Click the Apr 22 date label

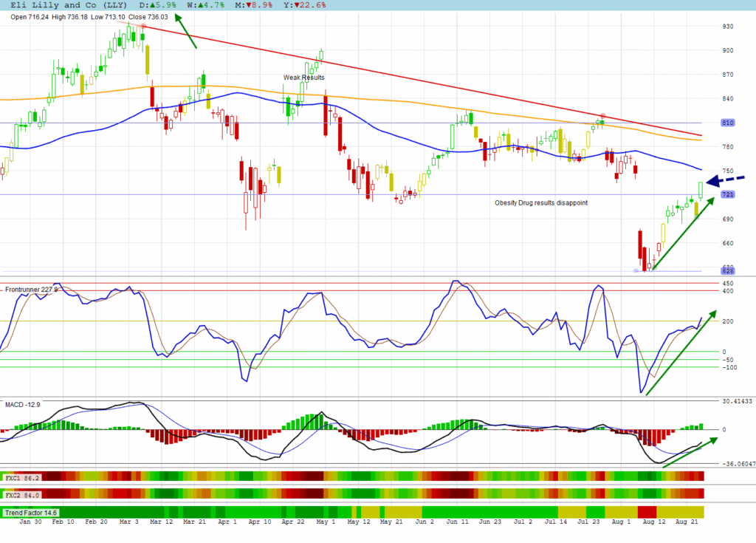tap(293, 522)
